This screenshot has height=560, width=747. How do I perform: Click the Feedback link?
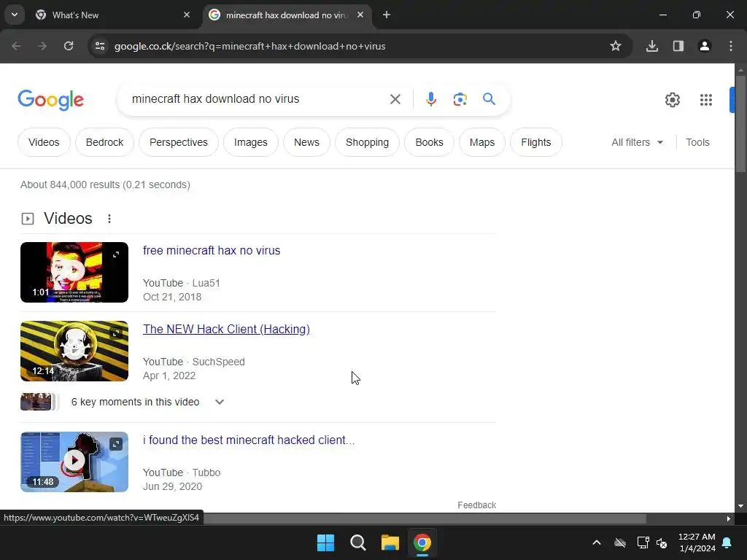coord(476,505)
